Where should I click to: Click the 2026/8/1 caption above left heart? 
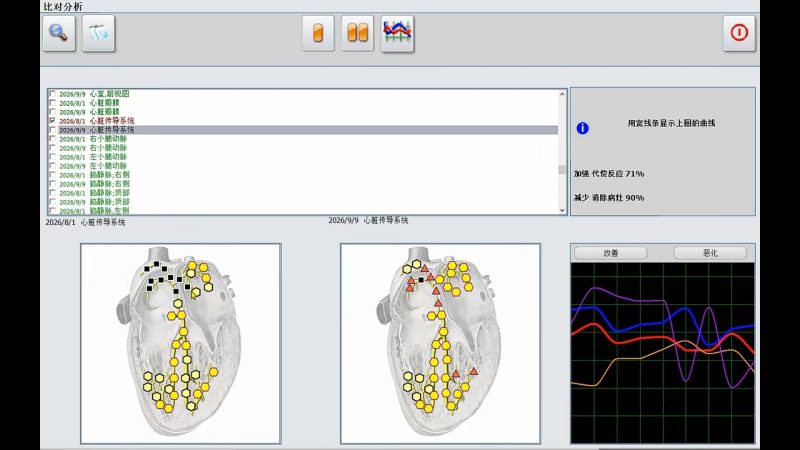[x=85, y=222]
